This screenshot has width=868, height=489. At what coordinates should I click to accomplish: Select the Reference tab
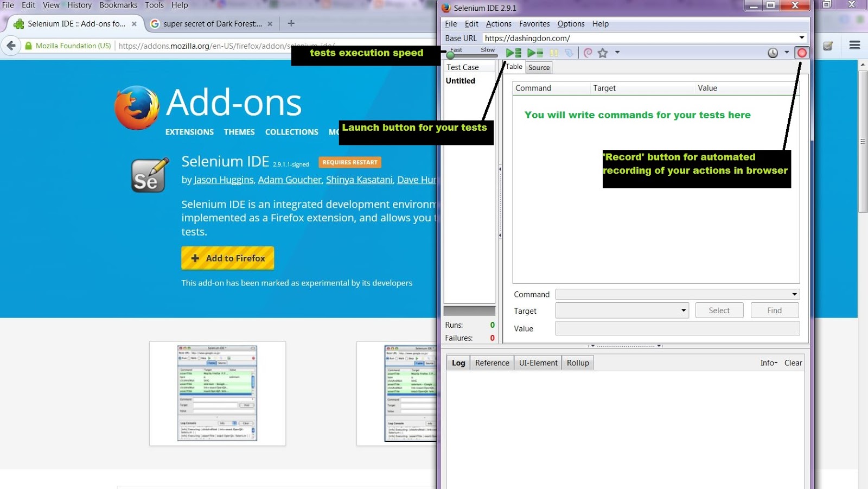pos(492,363)
